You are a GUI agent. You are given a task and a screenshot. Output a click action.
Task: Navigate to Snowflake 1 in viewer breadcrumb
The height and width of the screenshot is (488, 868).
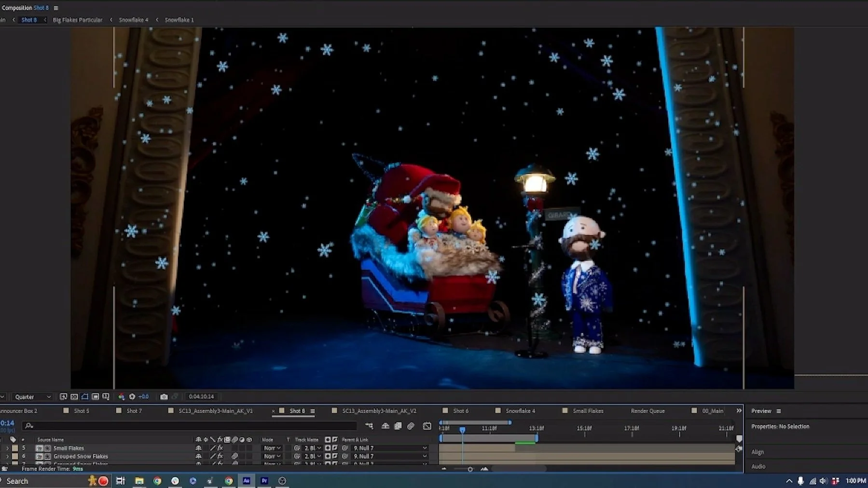179,20
